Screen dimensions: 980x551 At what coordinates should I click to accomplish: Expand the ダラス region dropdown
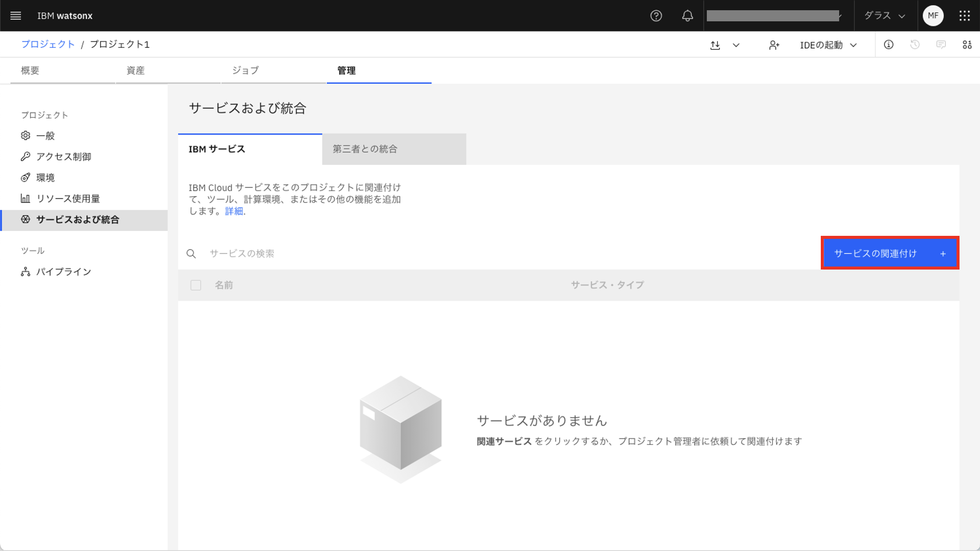click(884, 16)
